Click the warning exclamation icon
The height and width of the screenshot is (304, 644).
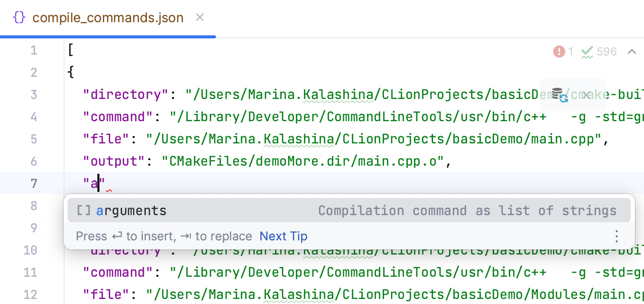point(559,51)
